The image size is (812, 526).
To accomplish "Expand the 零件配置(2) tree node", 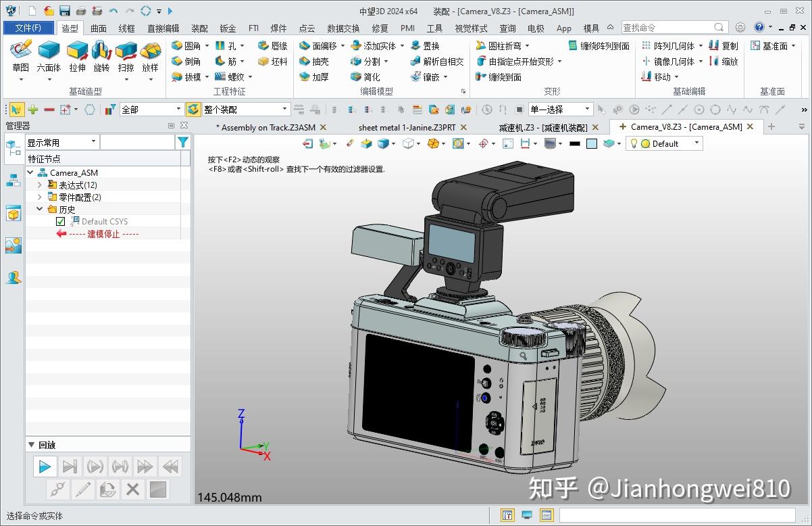I will pyautogui.click(x=41, y=197).
